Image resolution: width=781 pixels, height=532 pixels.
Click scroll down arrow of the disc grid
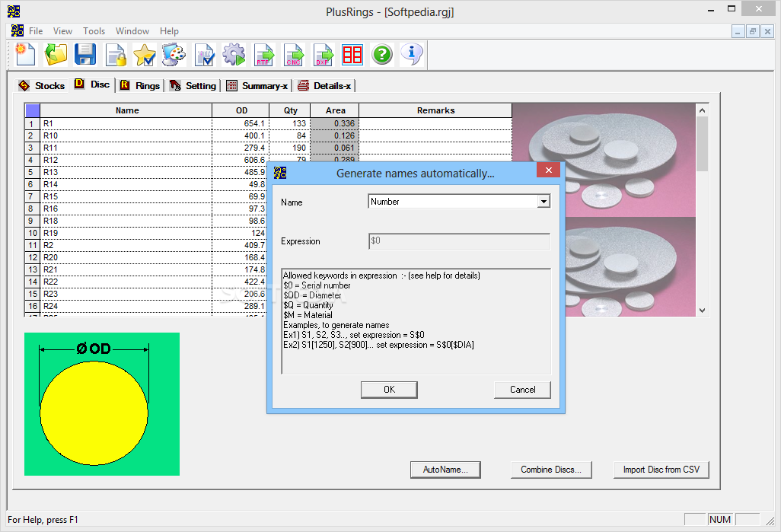(703, 311)
